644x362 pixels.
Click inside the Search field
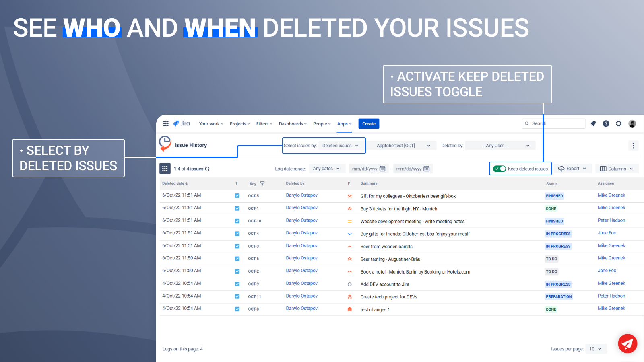click(555, 123)
